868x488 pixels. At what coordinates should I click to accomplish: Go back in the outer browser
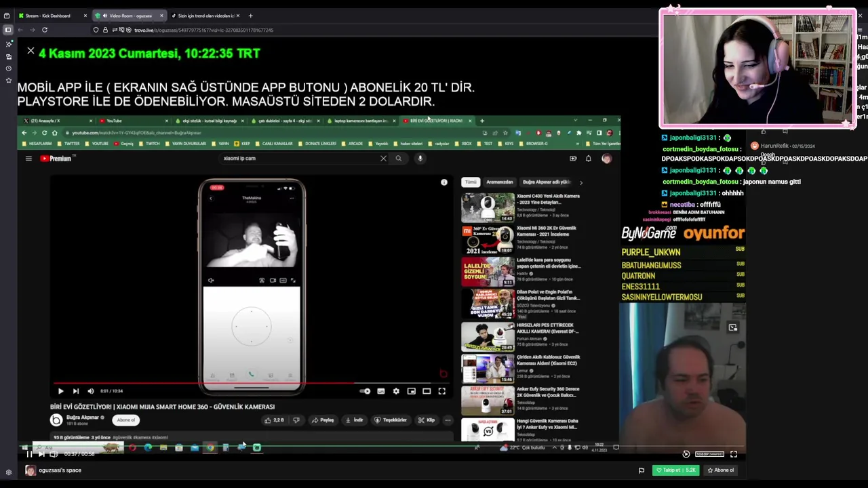point(20,30)
